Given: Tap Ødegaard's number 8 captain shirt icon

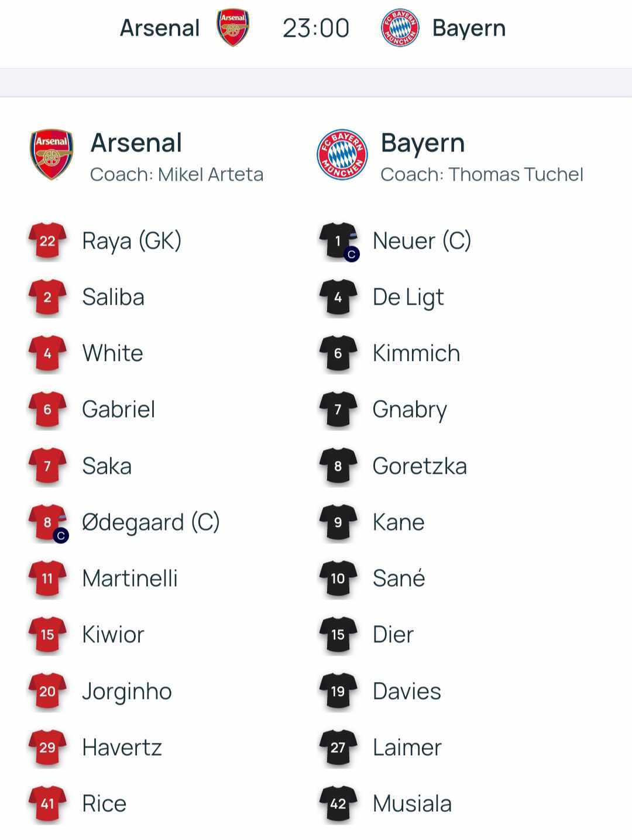Looking at the screenshot, I should pos(48,523).
